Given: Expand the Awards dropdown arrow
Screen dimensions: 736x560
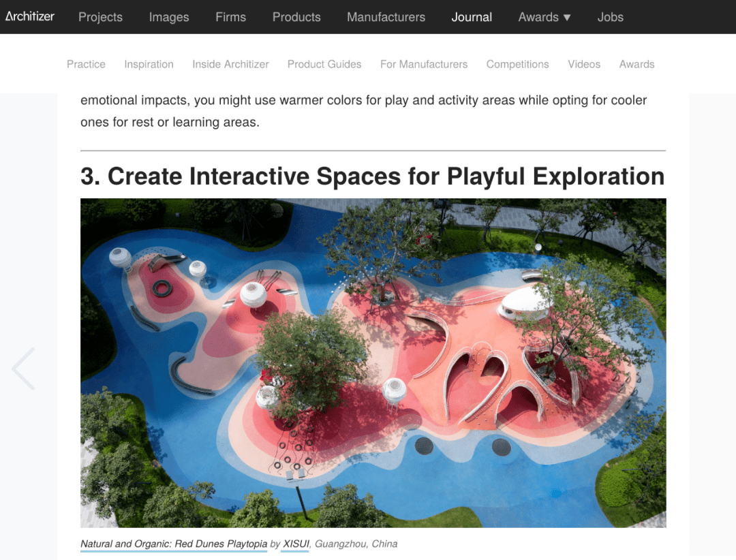Looking at the screenshot, I should (567, 17).
